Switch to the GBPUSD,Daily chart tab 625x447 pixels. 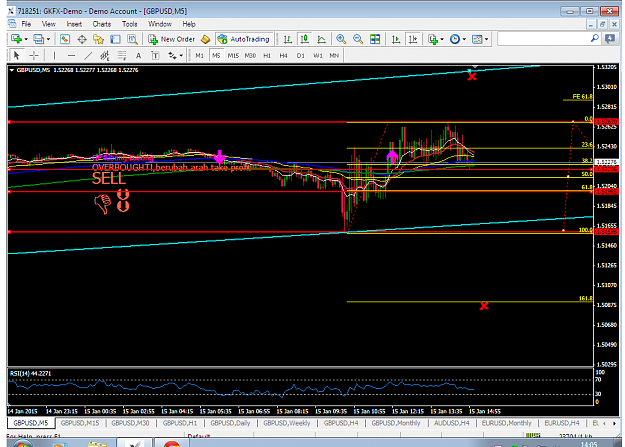(230, 423)
